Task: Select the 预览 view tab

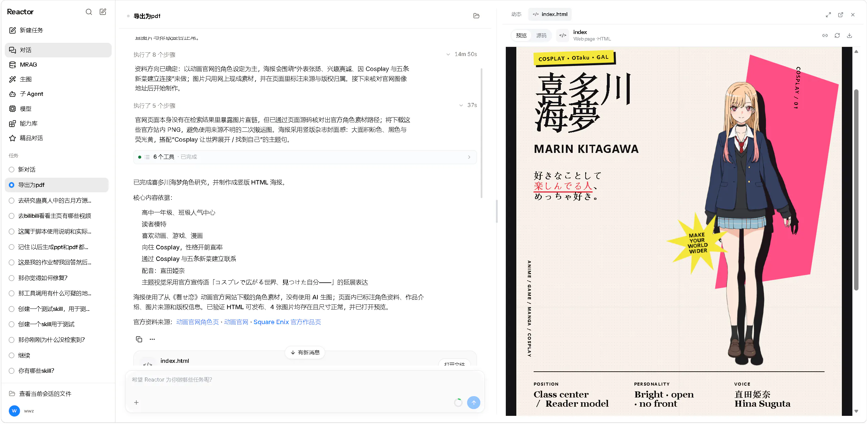Action: 521,35
